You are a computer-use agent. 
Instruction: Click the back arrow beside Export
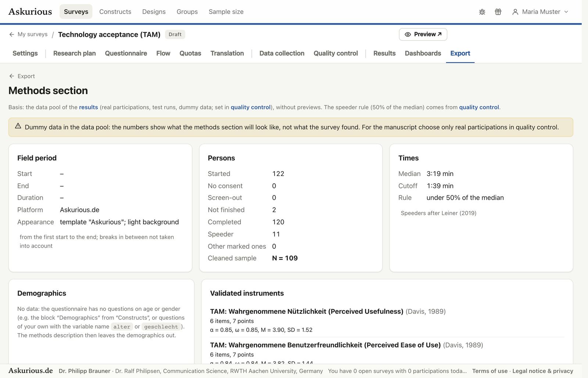[x=12, y=76]
